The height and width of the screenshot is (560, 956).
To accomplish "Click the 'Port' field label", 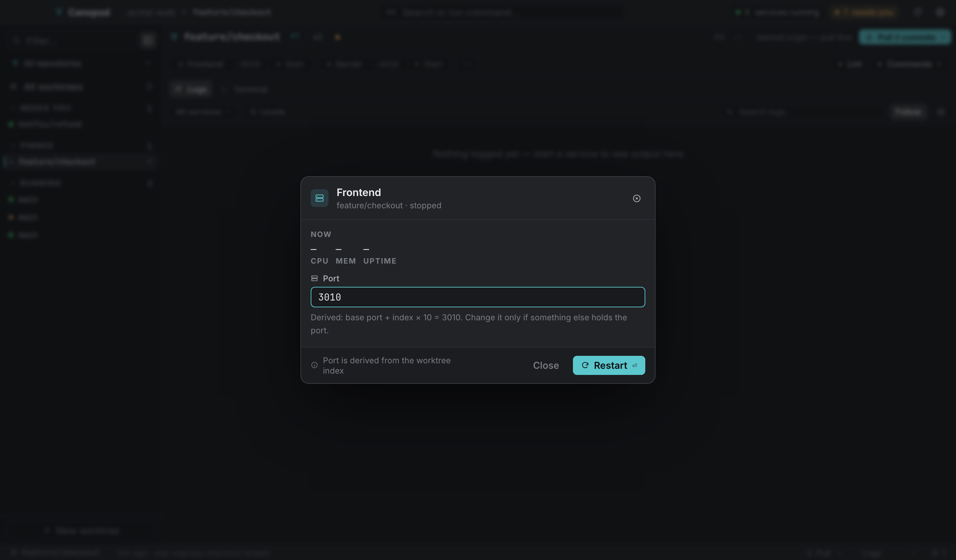I will [x=331, y=279].
